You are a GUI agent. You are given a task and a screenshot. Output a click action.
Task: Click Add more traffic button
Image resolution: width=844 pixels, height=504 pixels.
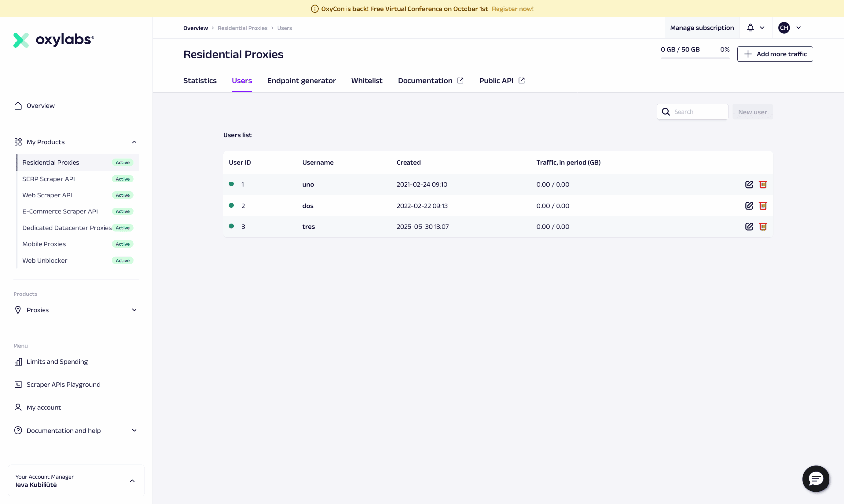(x=775, y=54)
